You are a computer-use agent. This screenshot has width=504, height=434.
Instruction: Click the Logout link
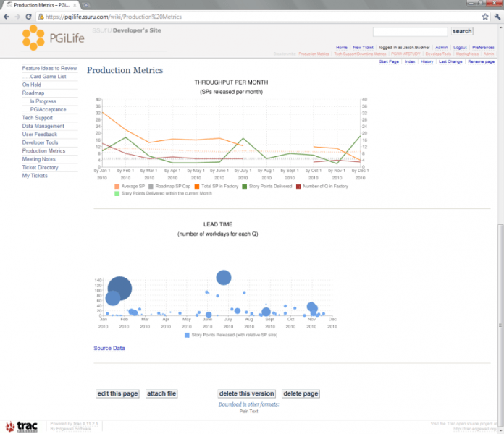[460, 48]
